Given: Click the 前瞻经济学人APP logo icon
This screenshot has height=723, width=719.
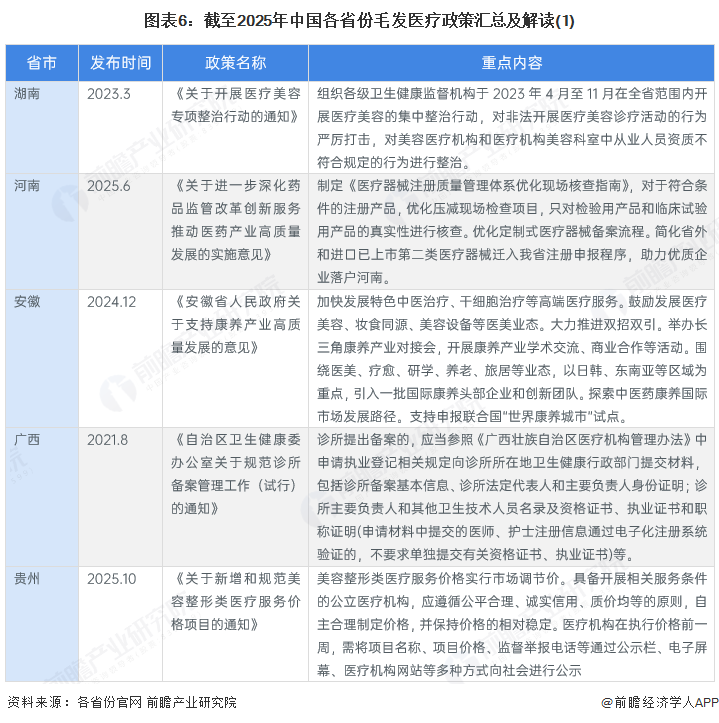Looking at the screenshot, I should click(x=607, y=703).
